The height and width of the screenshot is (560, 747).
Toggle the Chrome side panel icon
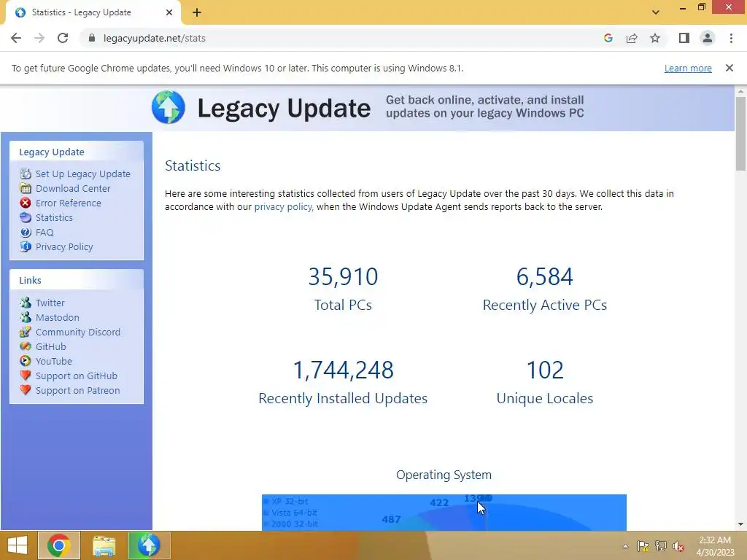pyautogui.click(x=684, y=38)
